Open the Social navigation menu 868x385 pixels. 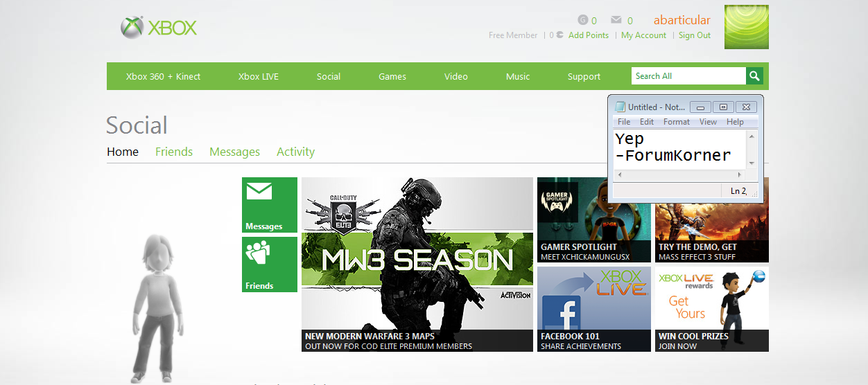click(x=329, y=76)
